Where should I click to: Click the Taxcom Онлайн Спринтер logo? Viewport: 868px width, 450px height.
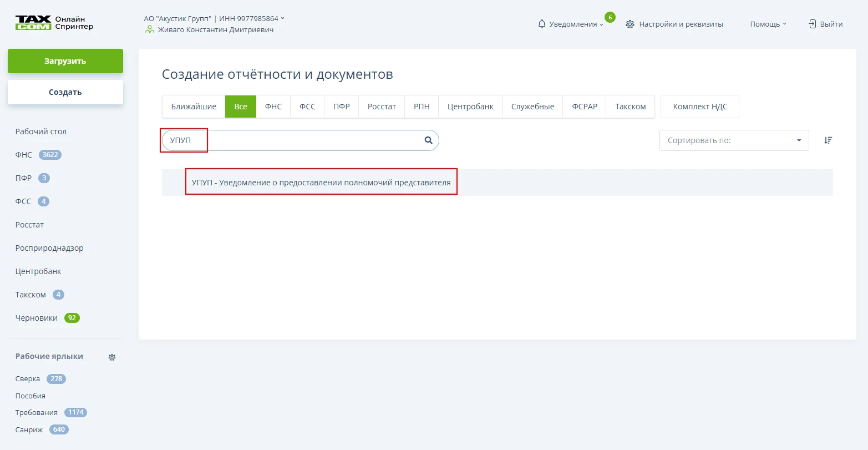pos(54,23)
